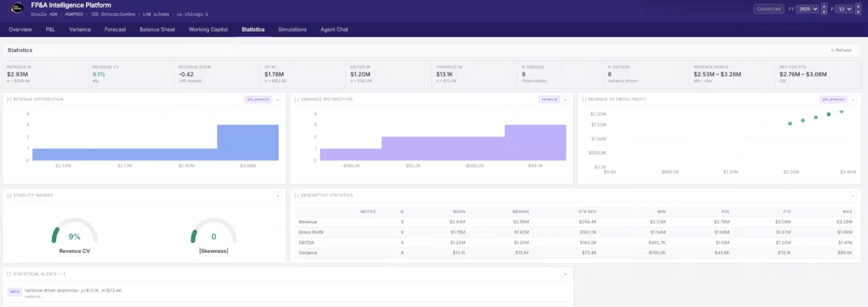Collapse the Revenue Distribution panel
Viewport: 868px width, 307px height.
pyautogui.click(x=277, y=99)
